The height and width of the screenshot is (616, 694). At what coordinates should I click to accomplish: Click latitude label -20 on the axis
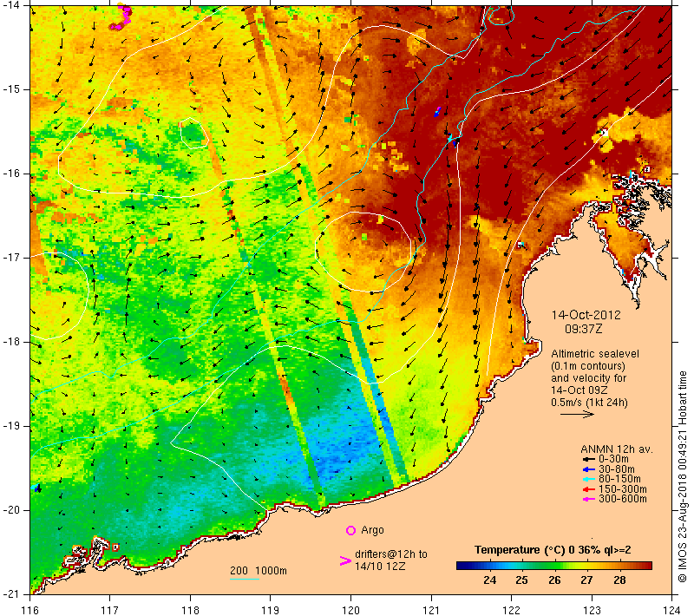point(10,510)
